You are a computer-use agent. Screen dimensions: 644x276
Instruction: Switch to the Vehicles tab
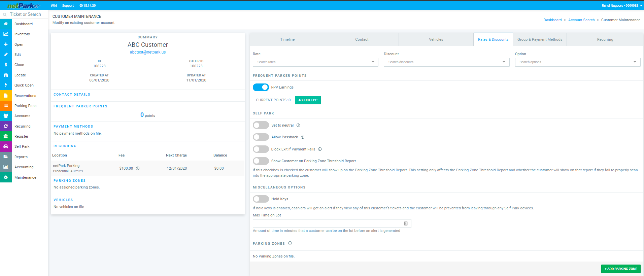tap(436, 39)
